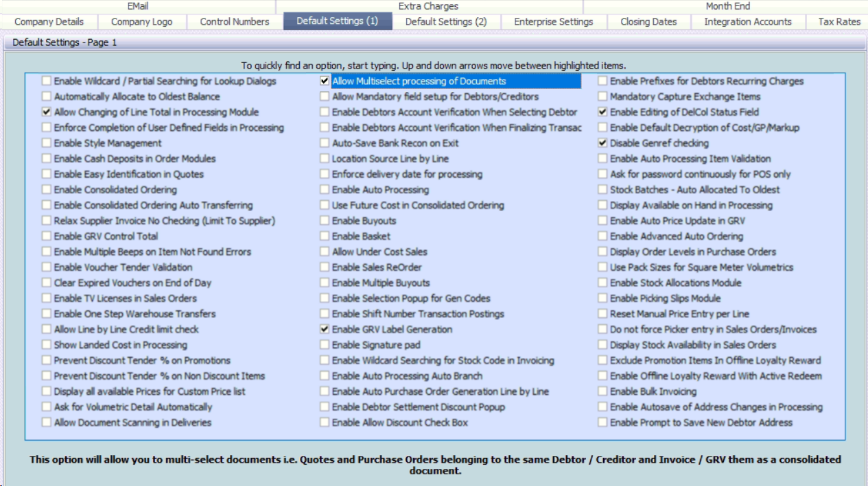This screenshot has width=868, height=486.
Task: Enable Wildcard / Partial Searching for Lookup Dialogs
Action: (x=47, y=81)
